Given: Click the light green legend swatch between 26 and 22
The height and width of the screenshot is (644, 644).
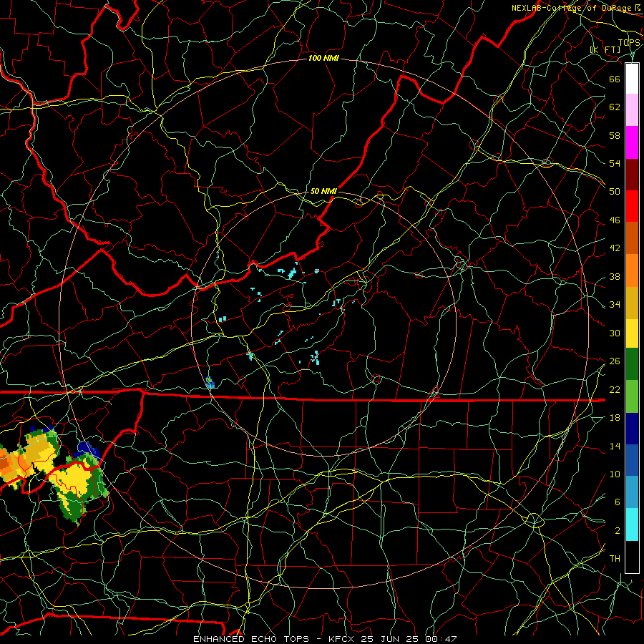Looking at the screenshot, I should (632, 396).
